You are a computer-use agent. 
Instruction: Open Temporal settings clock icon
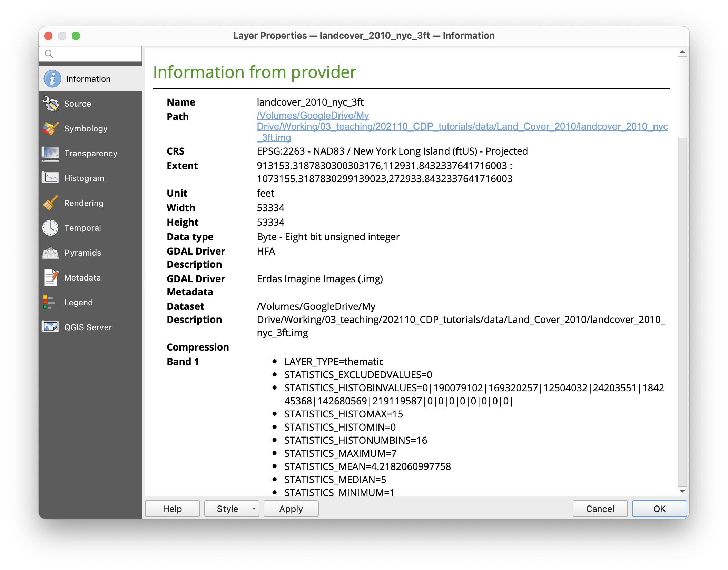tap(51, 228)
